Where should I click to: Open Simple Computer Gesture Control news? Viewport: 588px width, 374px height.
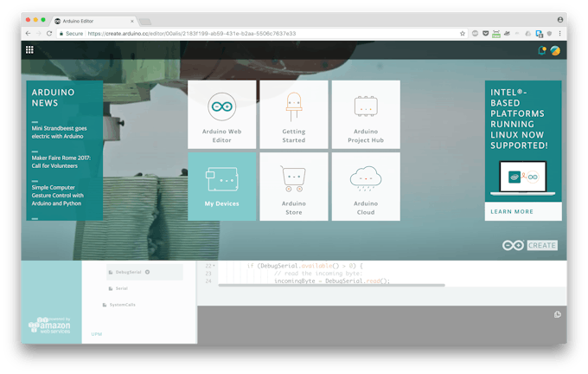[x=58, y=196]
